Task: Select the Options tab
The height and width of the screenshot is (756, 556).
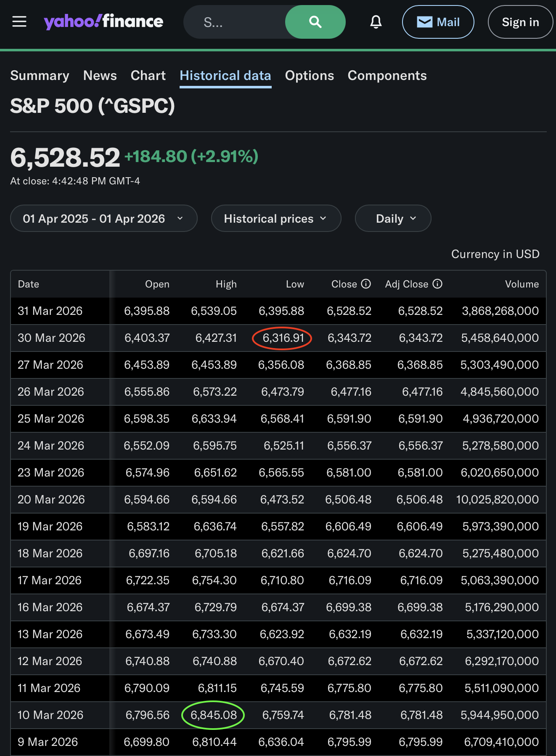Action: point(309,76)
